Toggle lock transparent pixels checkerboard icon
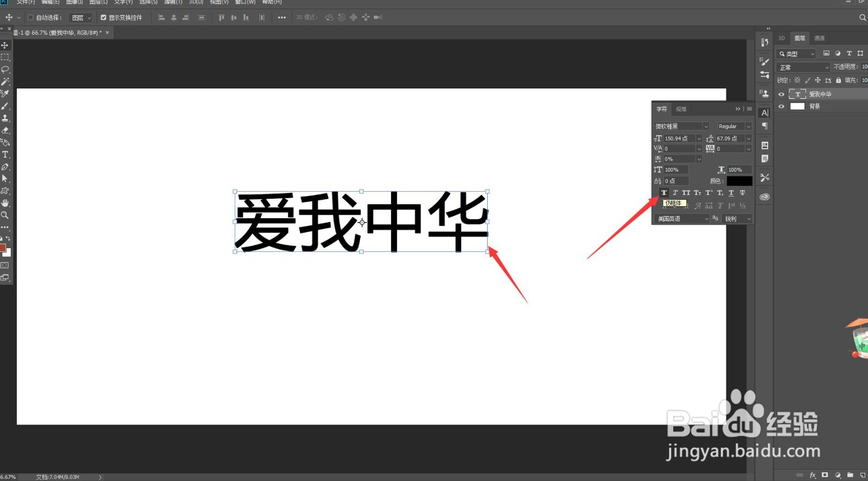 point(797,80)
